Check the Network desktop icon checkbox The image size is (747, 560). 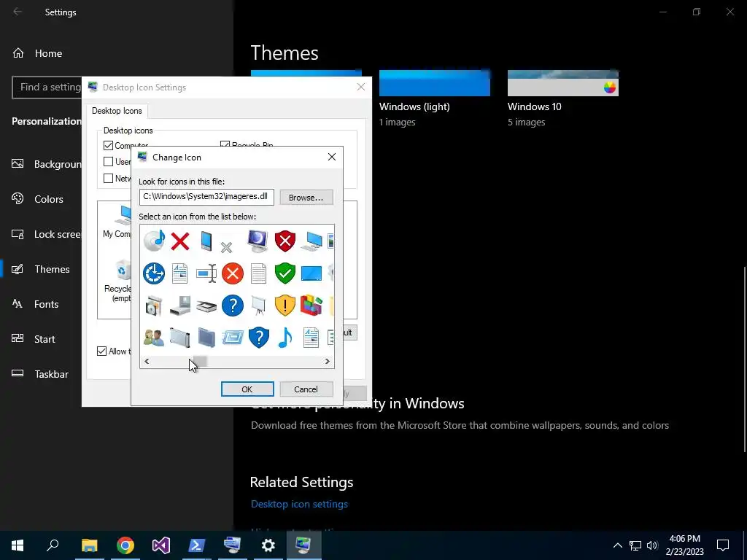point(108,178)
